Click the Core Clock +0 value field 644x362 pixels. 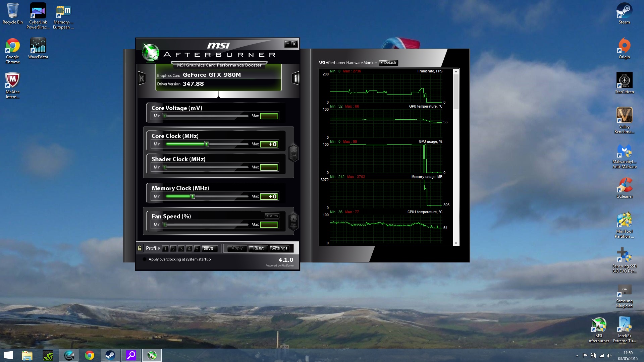[269, 144]
